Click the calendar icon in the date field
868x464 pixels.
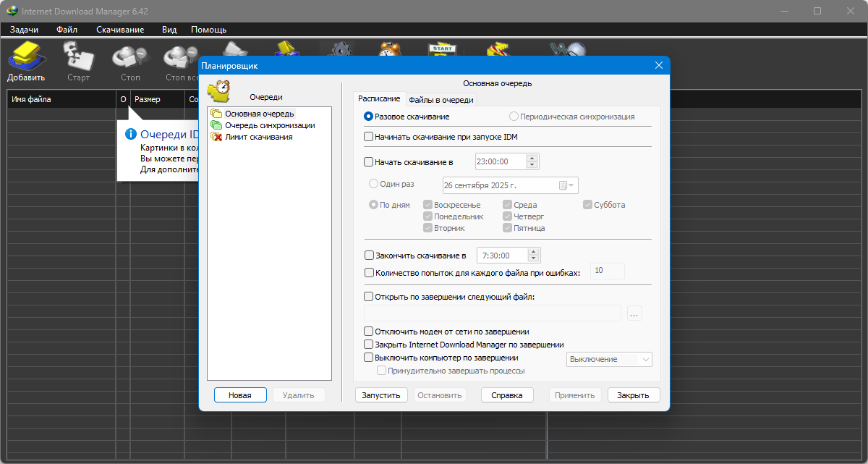563,185
